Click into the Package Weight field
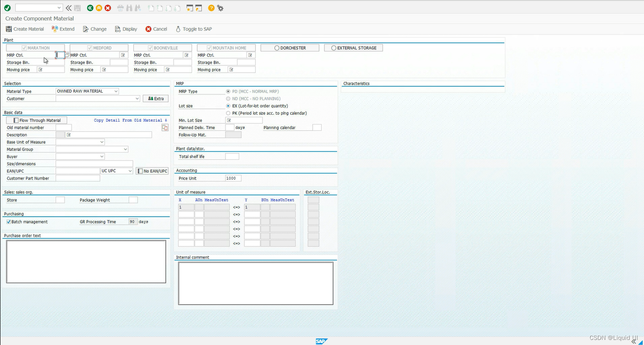The height and width of the screenshot is (345, 644). click(133, 200)
